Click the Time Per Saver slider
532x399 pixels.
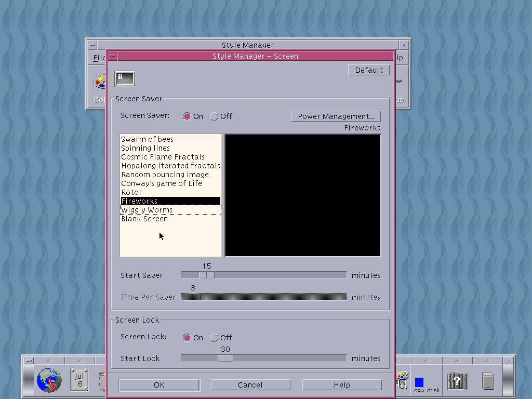pyautogui.click(x=263, y=297)
